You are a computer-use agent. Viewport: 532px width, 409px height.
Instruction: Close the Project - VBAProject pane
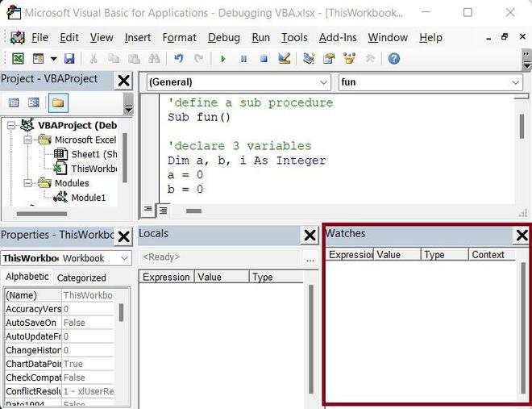123,81
